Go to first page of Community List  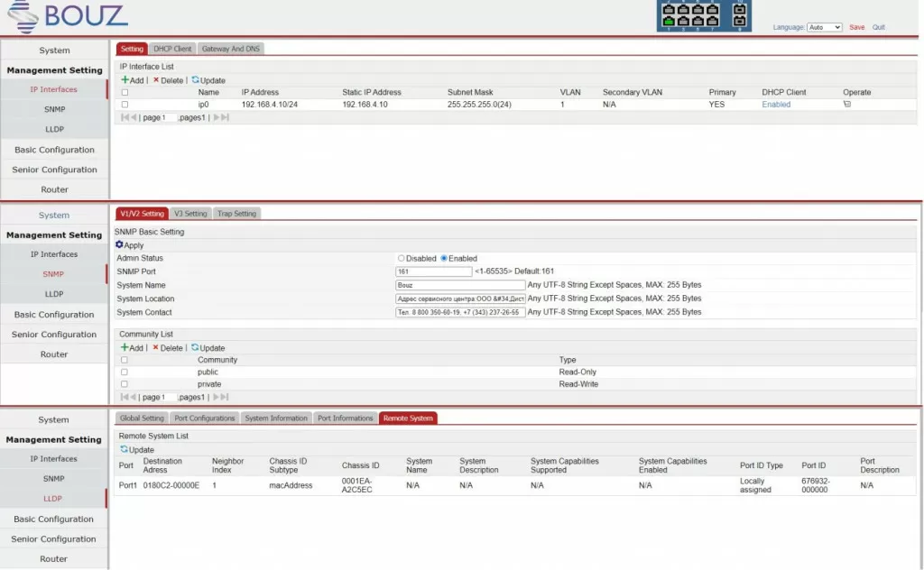coord(125,397)
